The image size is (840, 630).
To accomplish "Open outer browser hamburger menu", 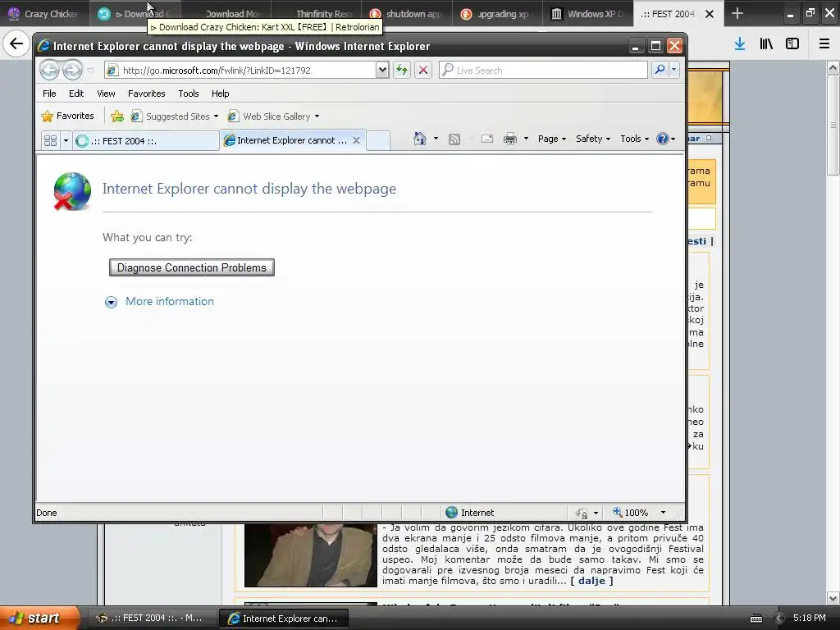I will pyautogui.click(x=824, y=44).
